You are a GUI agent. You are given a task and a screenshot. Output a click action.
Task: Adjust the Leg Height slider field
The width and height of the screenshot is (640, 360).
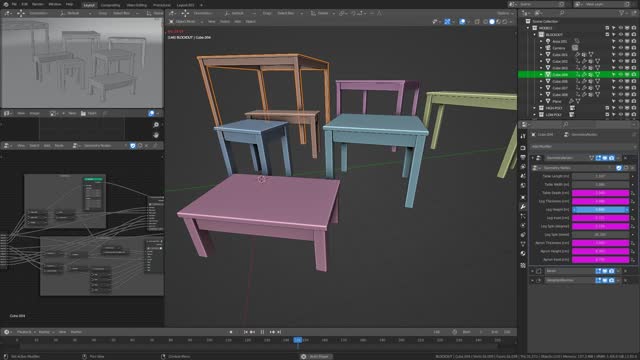pos(600,210)
